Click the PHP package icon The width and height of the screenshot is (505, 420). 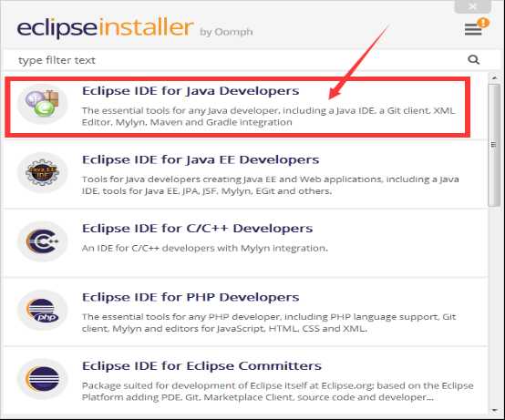tap(43, 310)
